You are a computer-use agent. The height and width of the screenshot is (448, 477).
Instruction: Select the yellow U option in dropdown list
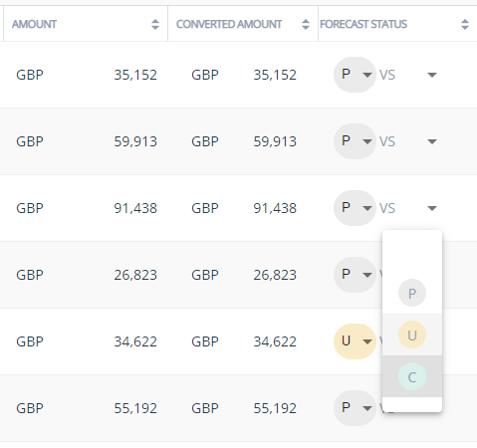pyautogui.click(x=412, y=335)
